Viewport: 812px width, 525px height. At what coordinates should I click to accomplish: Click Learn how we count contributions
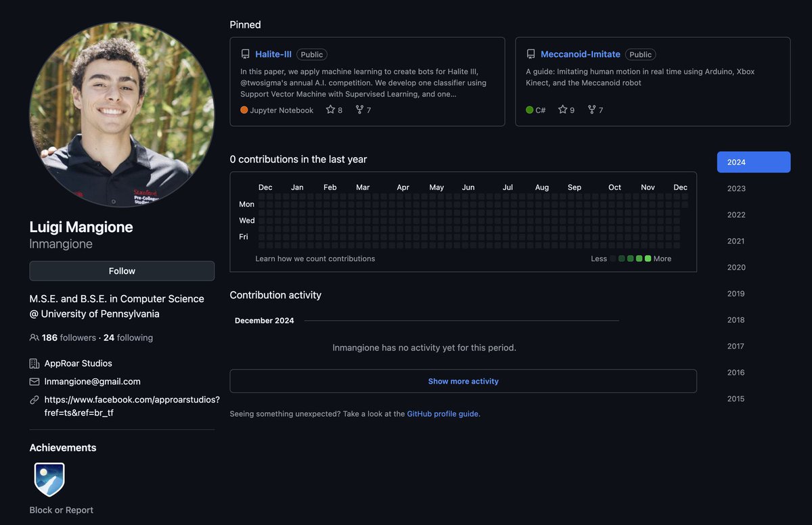[x=315, y=258]
